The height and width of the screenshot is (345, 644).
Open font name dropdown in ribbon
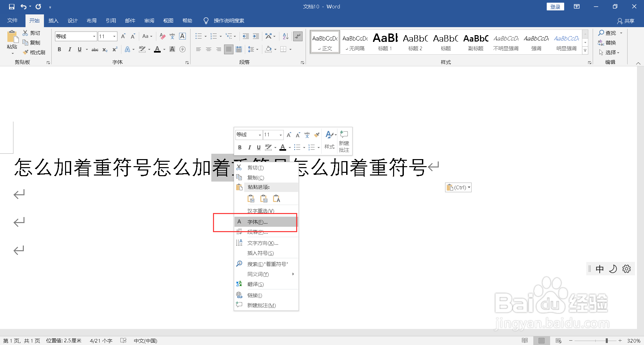pyautogui.click(x=94, y=36)
